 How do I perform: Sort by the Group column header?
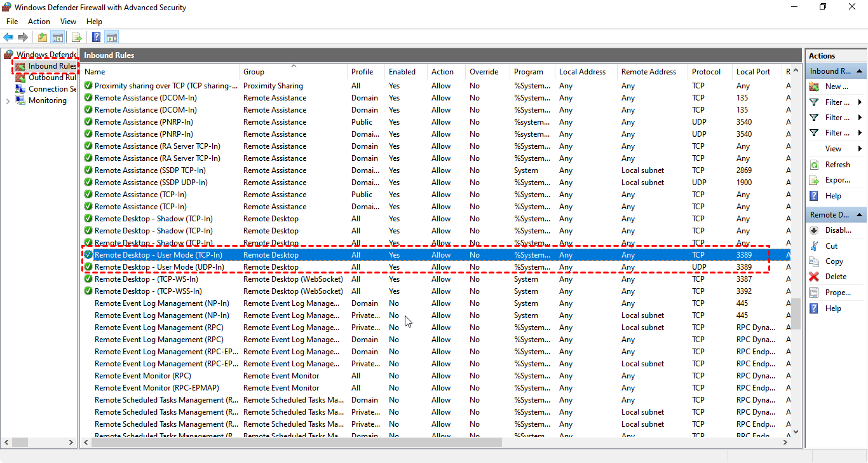294,72
